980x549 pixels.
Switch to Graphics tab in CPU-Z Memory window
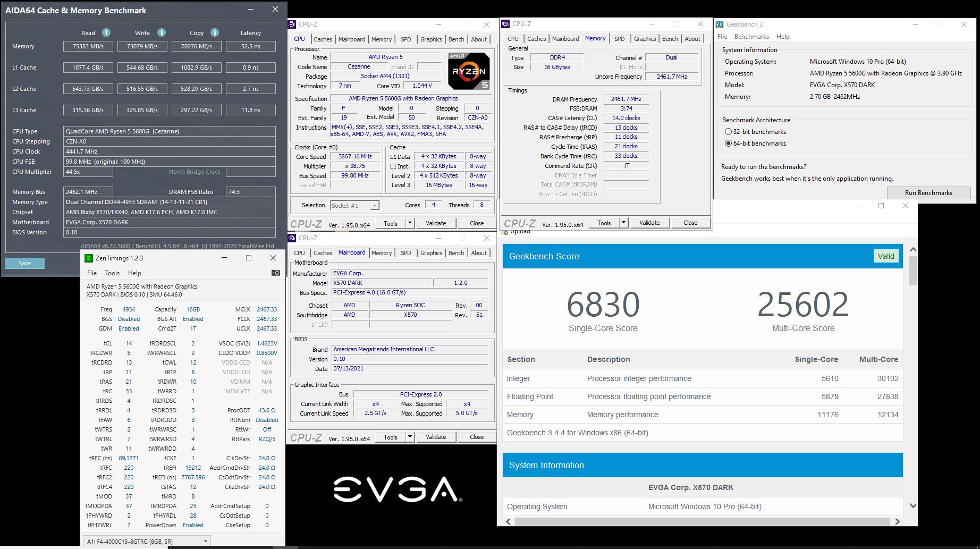click(x=645, y=39)
